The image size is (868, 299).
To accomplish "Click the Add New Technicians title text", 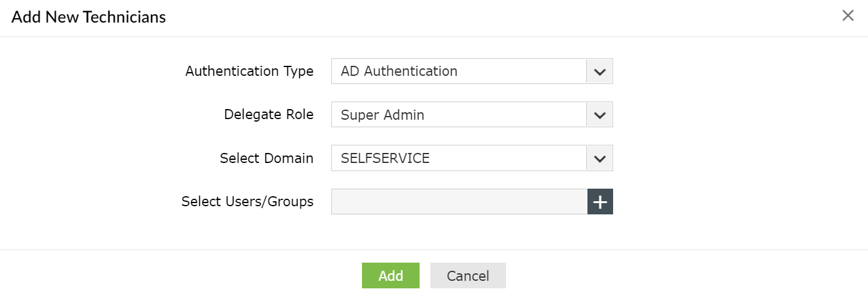I will tap(88, 17).
